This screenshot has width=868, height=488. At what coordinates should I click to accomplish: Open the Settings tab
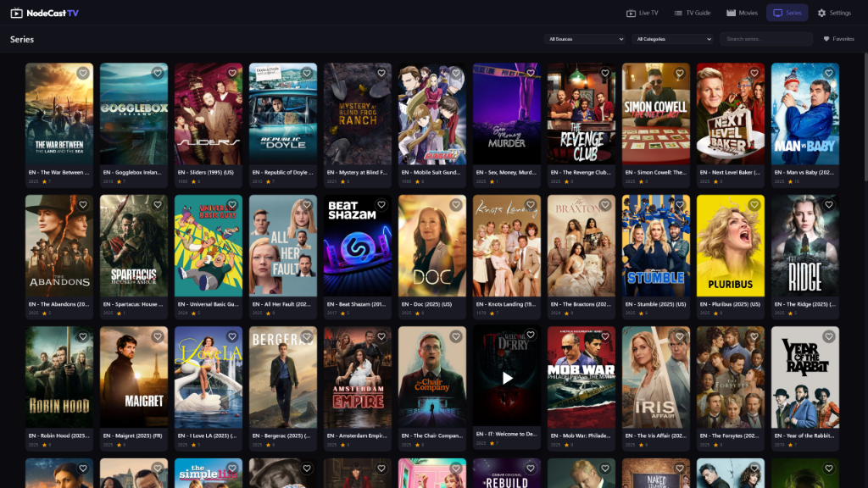click(x=834, y=13)
